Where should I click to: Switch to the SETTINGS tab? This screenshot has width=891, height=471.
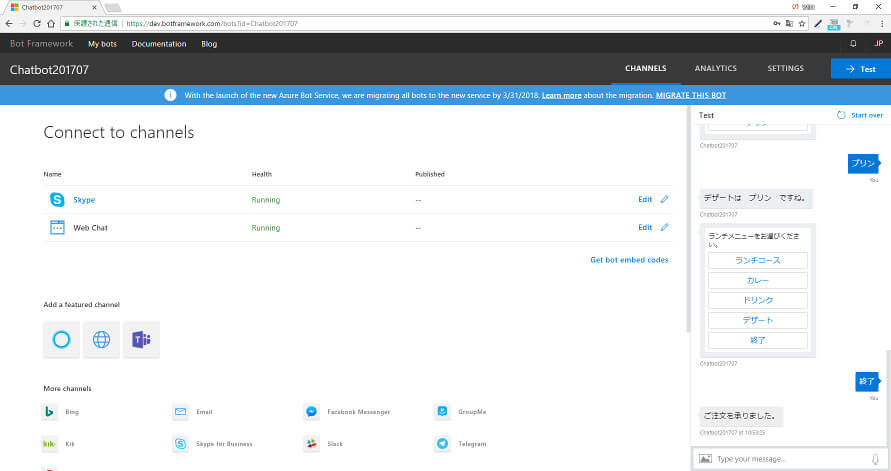pos(785,68)
